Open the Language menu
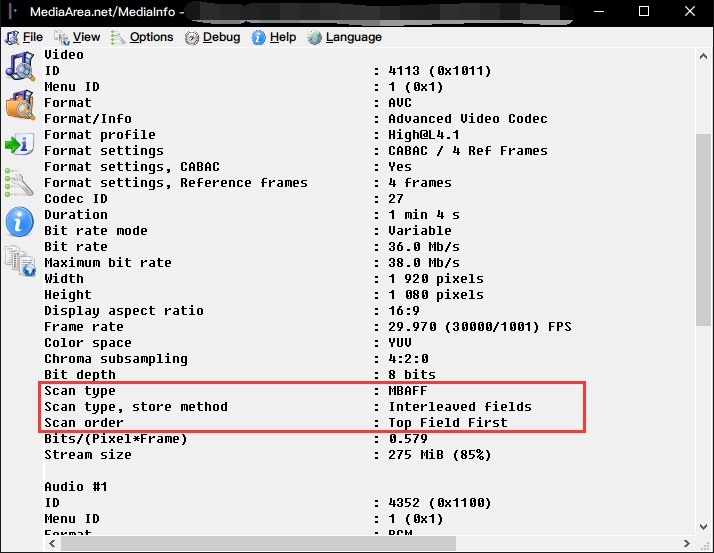Image resolution: width=714 pixels, height=553 pixels. tap(344, 37)
